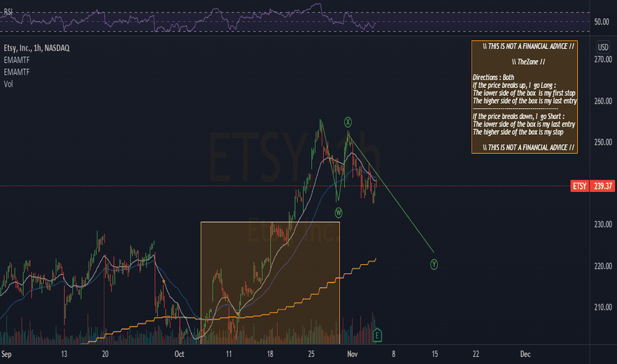Select the circled Y wave label
The height and width of the screenshot is (364, 617).
pyautogui.click(x=434, y=265)
